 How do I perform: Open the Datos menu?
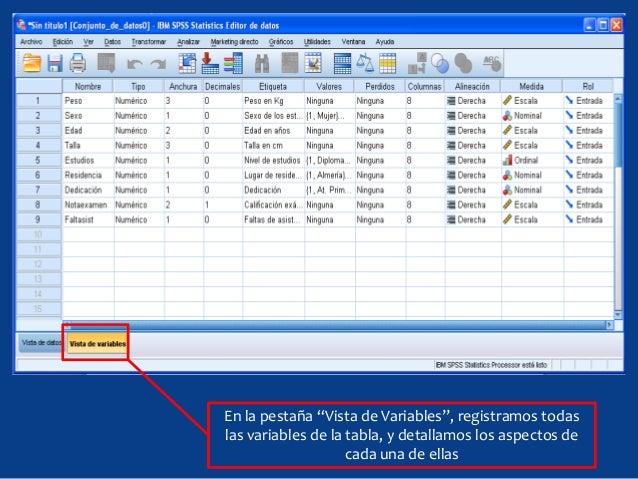click(112, 42)
